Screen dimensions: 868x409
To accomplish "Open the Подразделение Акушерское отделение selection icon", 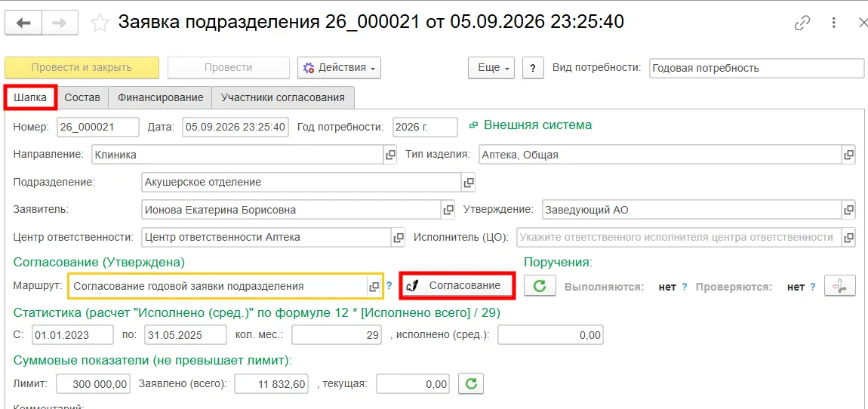I will point(468,182).
